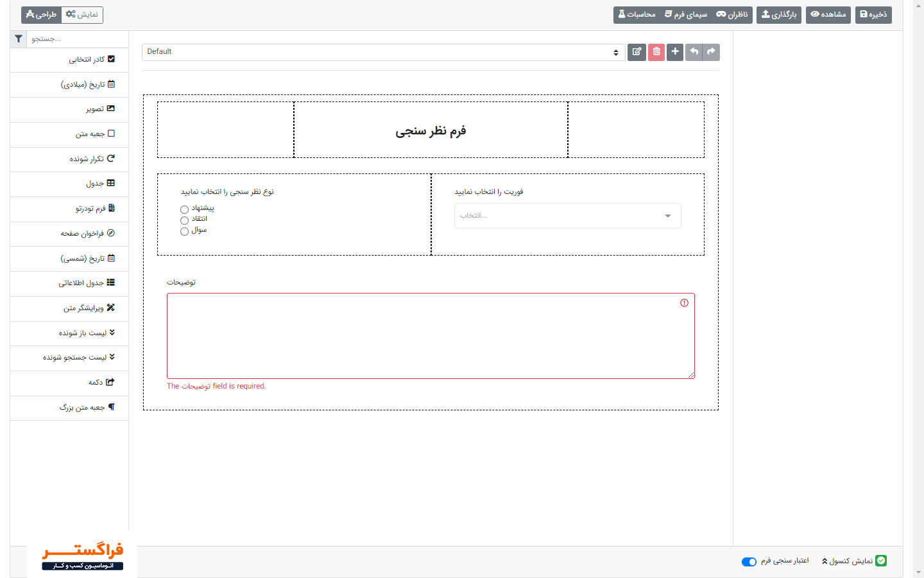Click the plus icon to add layout

(675, 52)
